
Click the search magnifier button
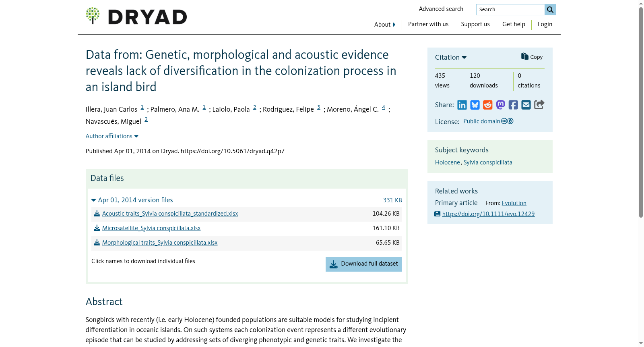(x=550, y=10)
